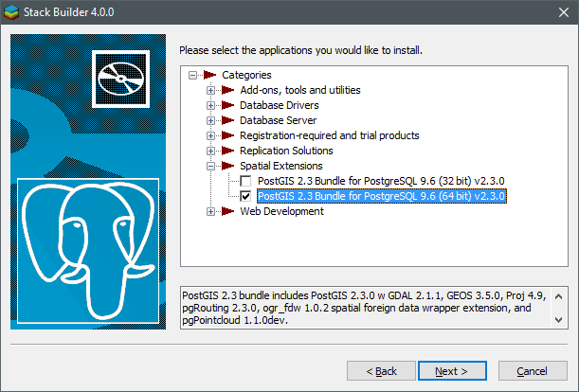Close the Stack Builder window
Viewport: 579px width, 392px height.
564,12
